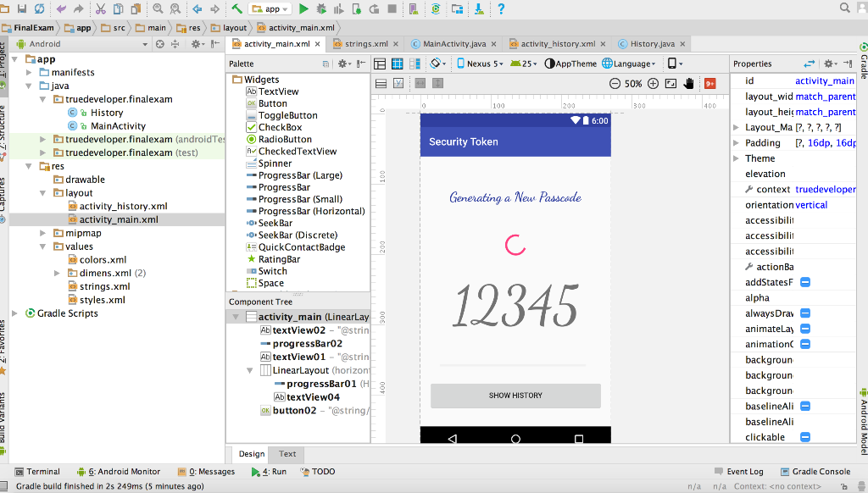Click the help question mark icon

[x=501, y=8]
